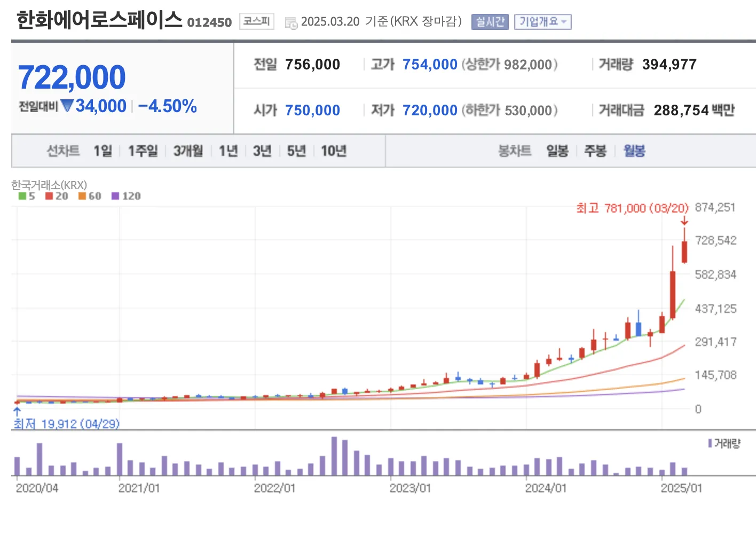Click the -4.50% change rate
This screenshot has width=756, height=535.
coord(168,106)
